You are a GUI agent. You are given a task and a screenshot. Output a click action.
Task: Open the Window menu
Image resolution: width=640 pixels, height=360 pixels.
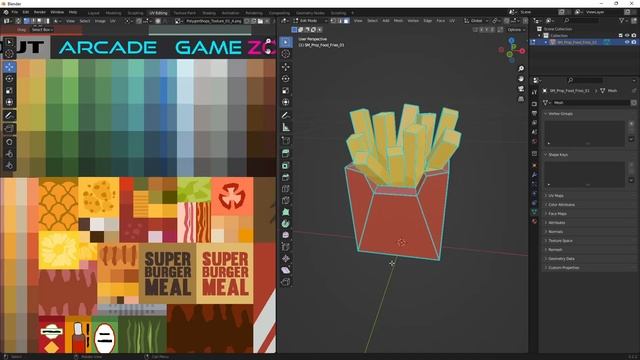[x=57, y=12]
